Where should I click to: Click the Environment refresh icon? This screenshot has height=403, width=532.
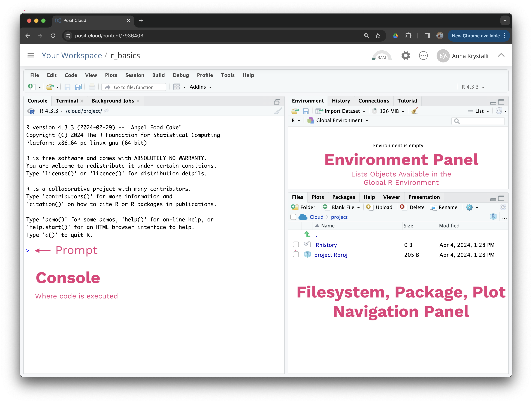(499, 111)
